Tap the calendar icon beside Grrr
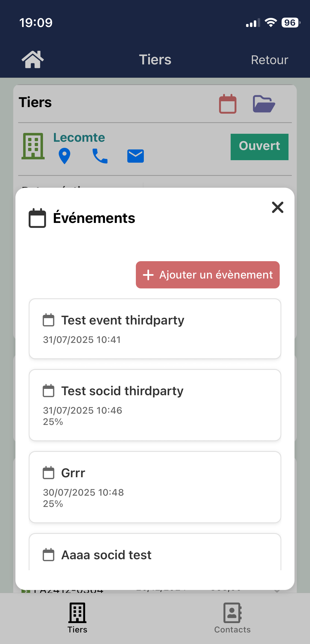The image size is (310, 644). tap(48, 473)
